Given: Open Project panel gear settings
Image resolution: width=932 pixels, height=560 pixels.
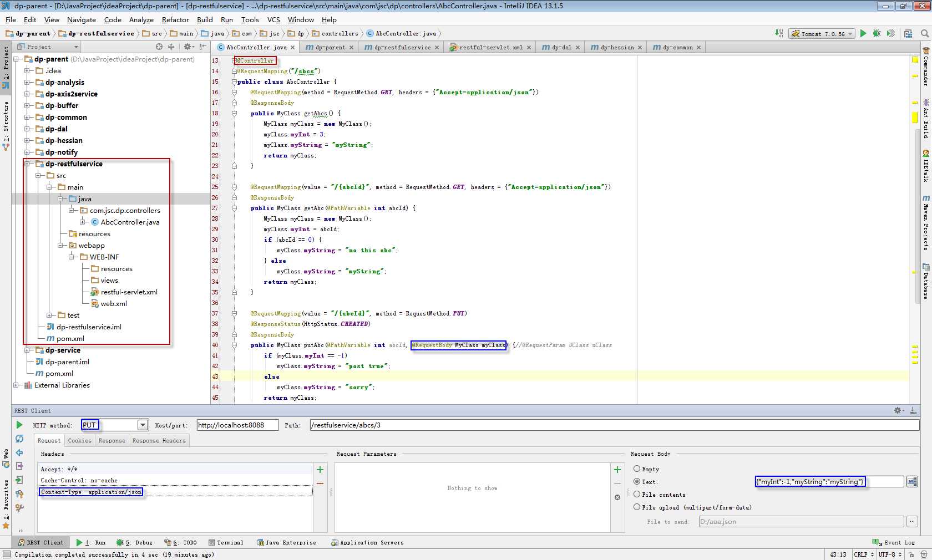Looking at the screenshot, I should click(189, 47).
